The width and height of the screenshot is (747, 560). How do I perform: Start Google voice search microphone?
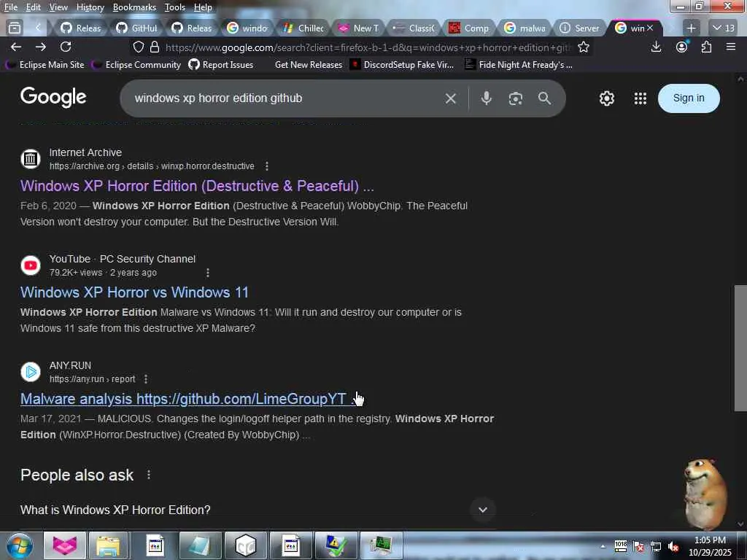coord(487,98)
